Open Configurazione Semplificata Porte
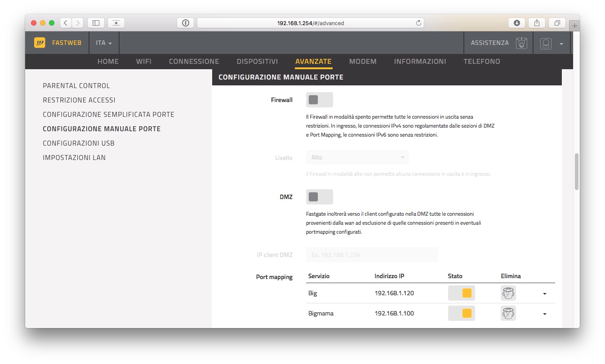The width and height of the screenshot is (605, 364). 108,115
